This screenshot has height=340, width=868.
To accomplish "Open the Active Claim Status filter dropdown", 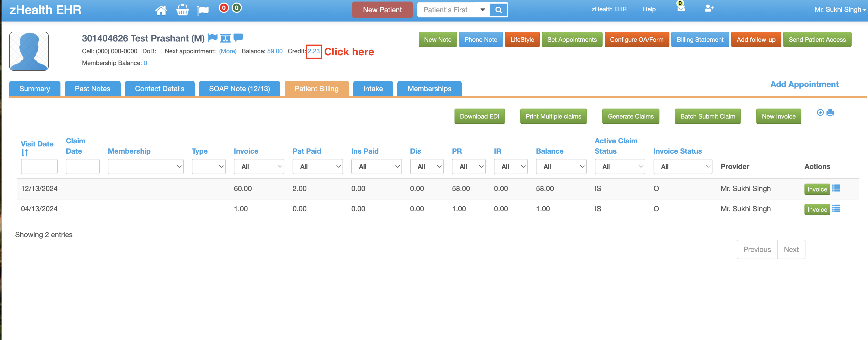I will 620,166.
